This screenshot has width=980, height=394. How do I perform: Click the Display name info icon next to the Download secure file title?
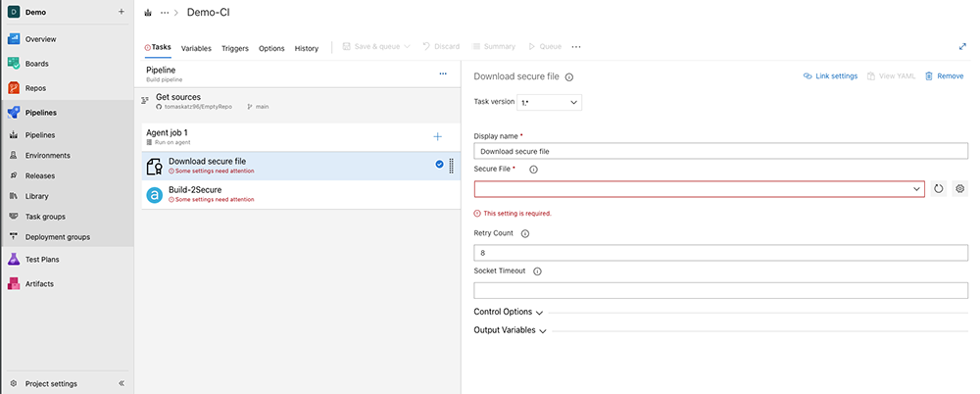(x=569, y=76)
